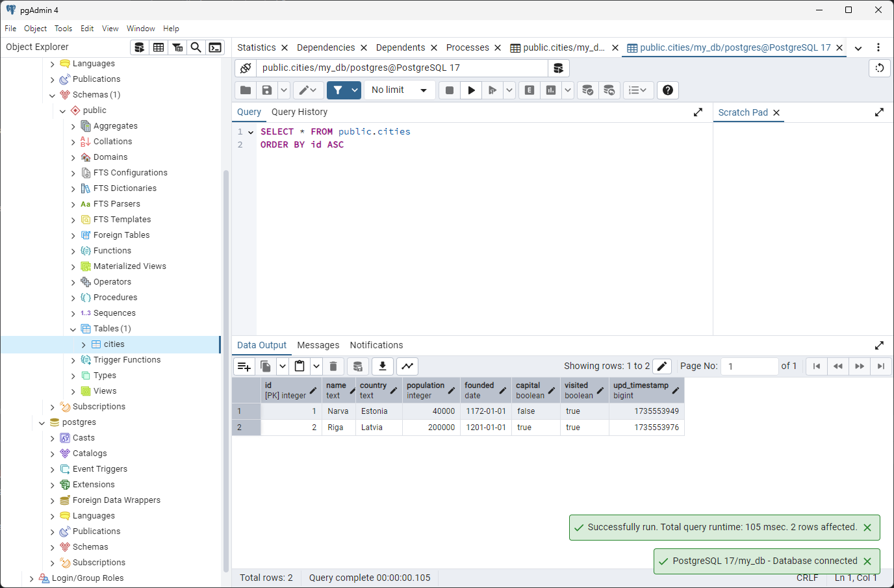Click the Add row icon
The image size is (894, 588).
(244, 366)
